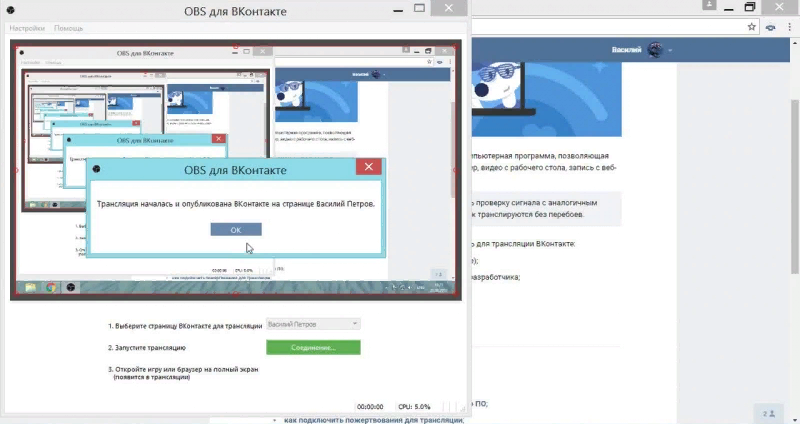The image size is (800, 424).
Task: Click the OBS icon in dialog title bar
Action: point(96,169)
